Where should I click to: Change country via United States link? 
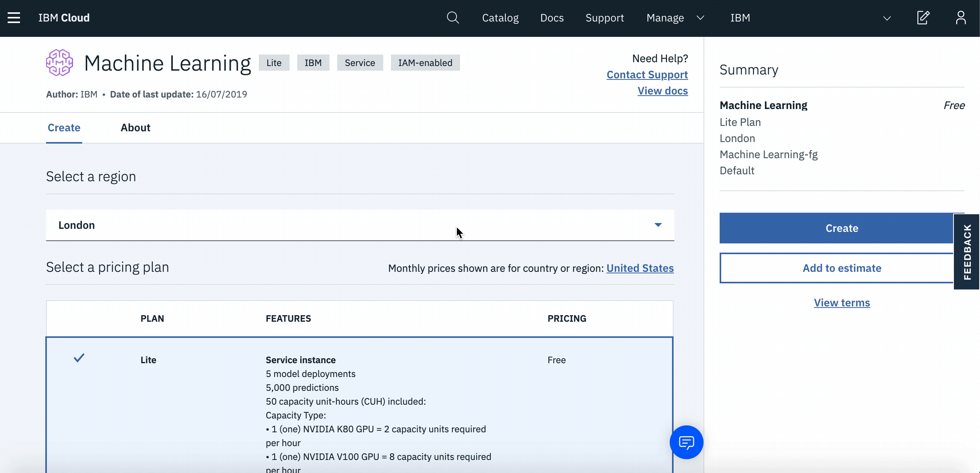[x=640, y=268]
